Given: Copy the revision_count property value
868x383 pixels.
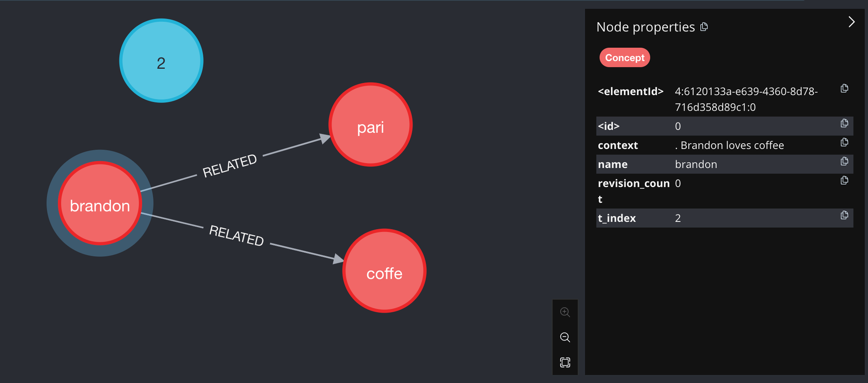Looking at the screenshot, I should [x=844, y=180].
